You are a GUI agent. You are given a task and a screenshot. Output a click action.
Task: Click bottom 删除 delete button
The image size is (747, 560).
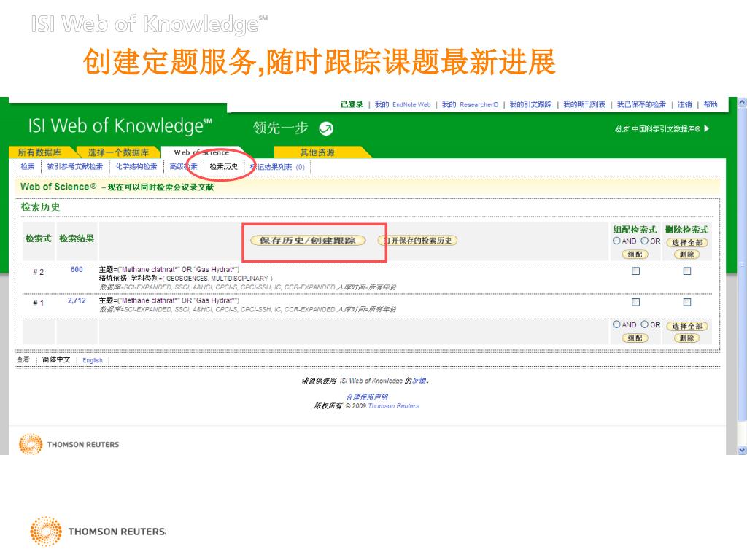click(686, 338)
